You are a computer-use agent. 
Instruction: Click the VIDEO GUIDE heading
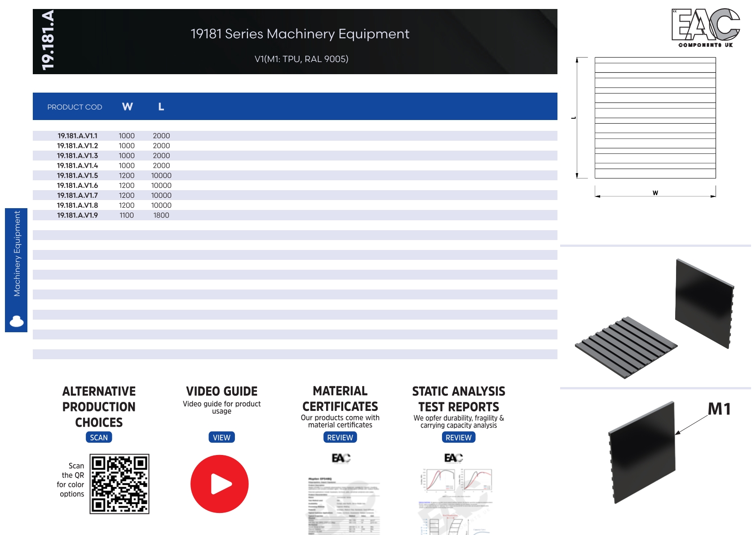click(221, 391)
